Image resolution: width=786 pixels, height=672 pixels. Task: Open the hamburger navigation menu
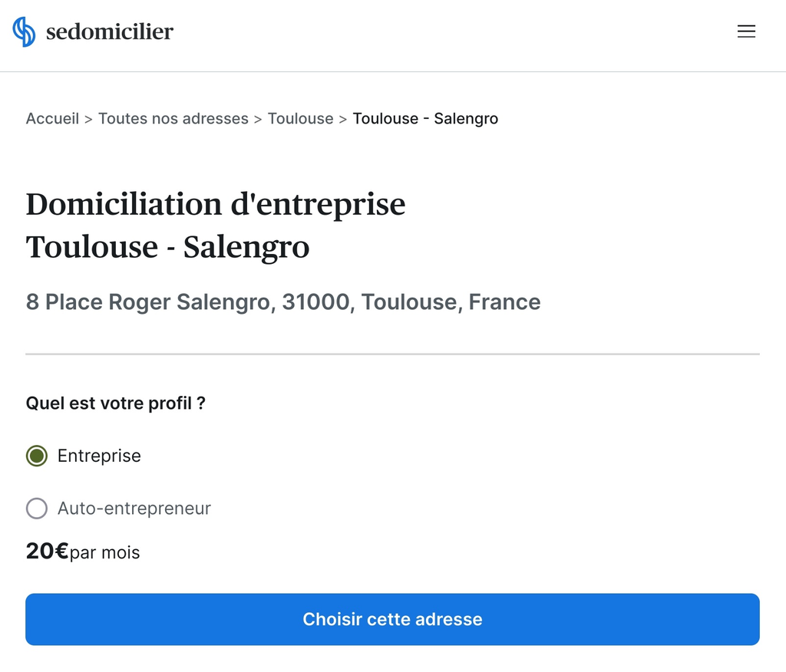click(x=746, y=31)
